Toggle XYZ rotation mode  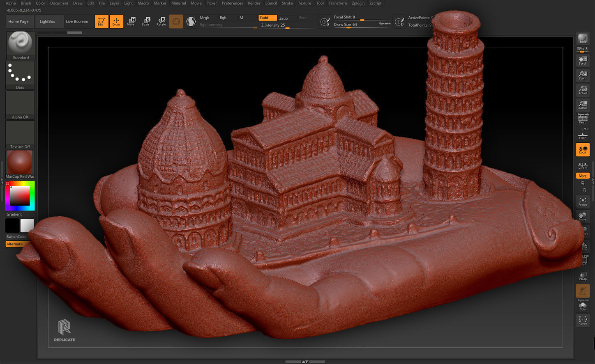(583, 176)
